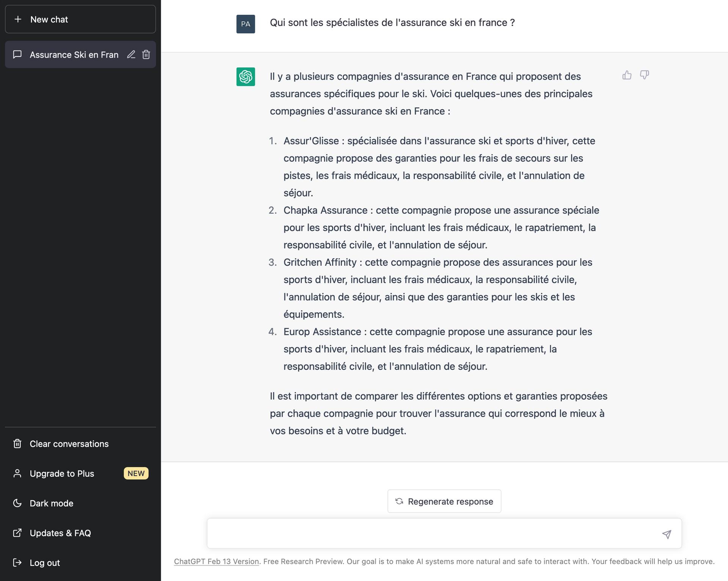Click the logout arrow icon

point(17,563)
